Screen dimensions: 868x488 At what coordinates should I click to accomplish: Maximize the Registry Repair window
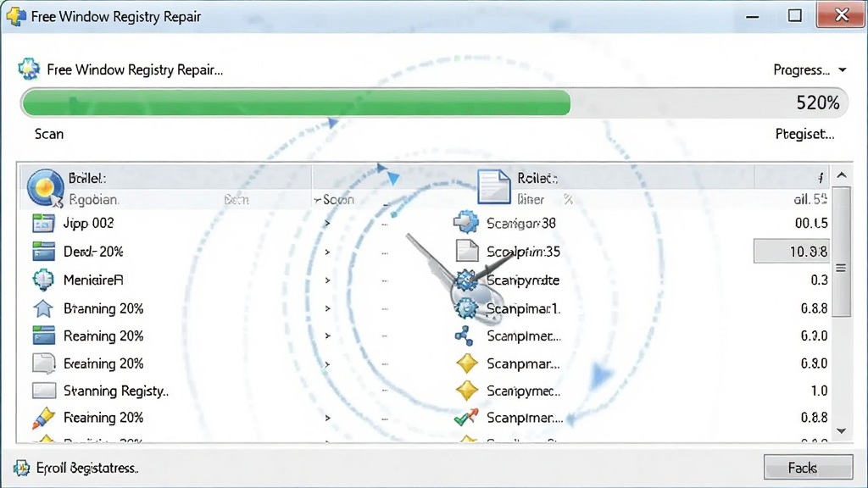click(794, 15)
